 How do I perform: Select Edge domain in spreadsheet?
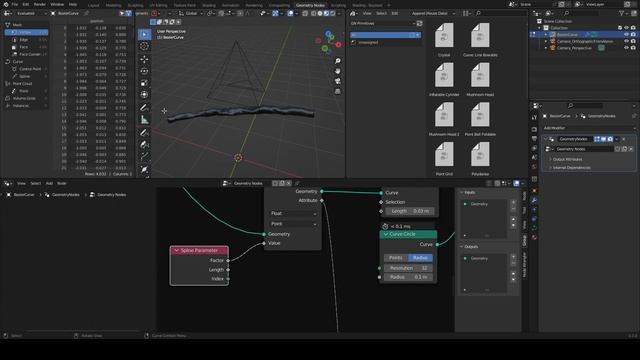[28, 40]
